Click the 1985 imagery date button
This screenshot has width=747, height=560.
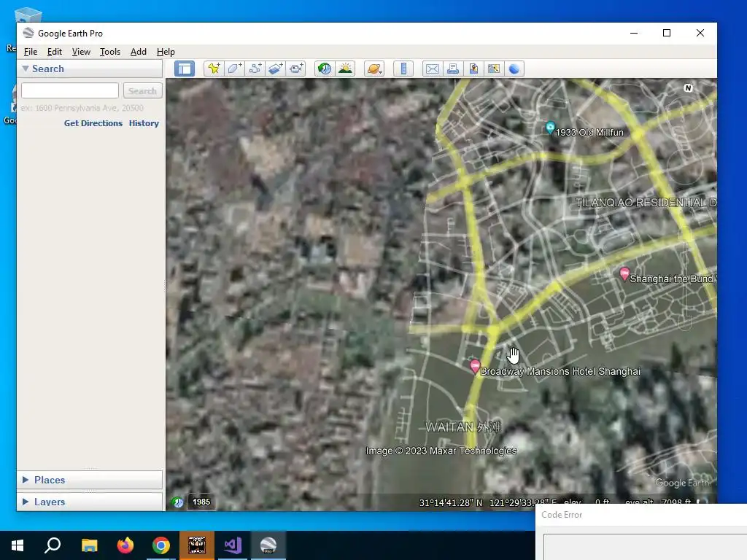(x=201, y=502)
